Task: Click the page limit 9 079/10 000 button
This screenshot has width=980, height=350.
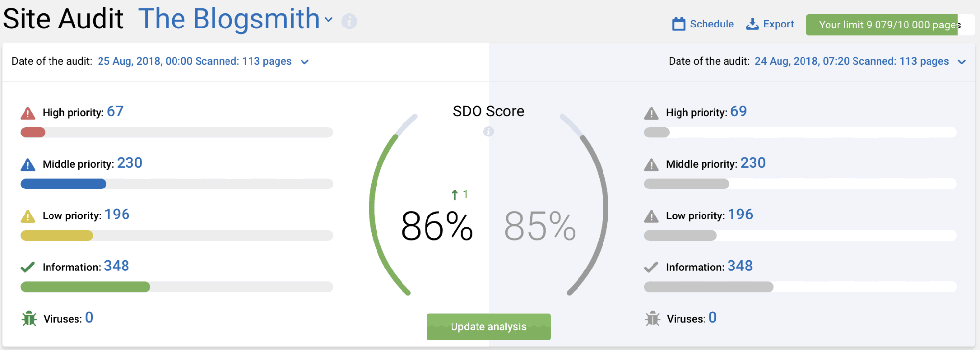Action: 890,25
